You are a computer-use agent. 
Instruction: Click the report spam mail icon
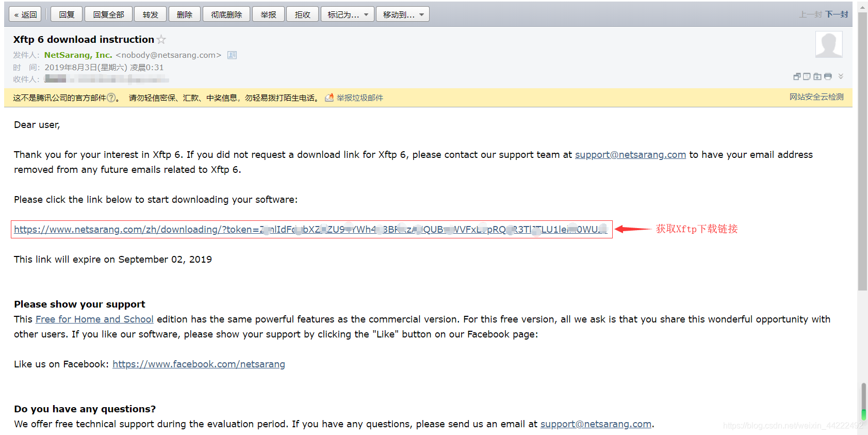coord(329,98)
